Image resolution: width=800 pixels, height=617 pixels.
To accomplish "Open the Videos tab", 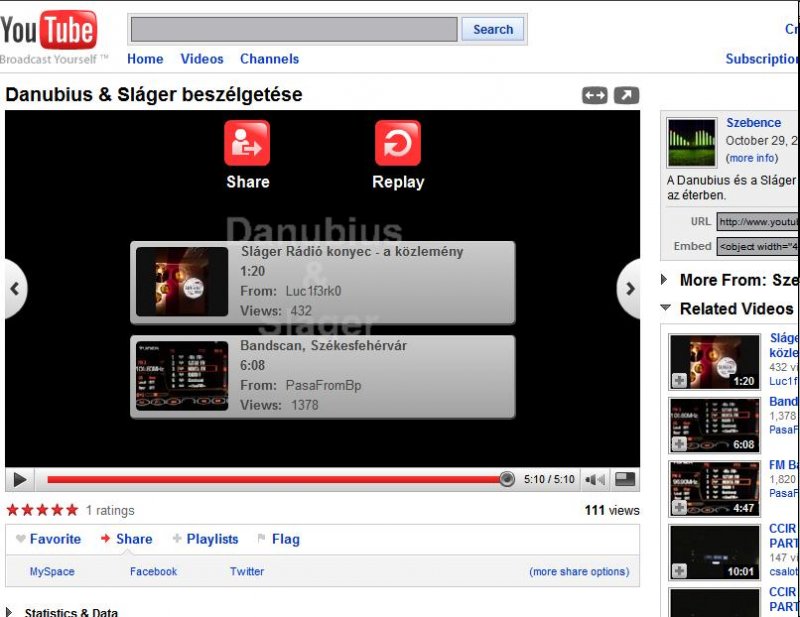I will click(202, 59).
